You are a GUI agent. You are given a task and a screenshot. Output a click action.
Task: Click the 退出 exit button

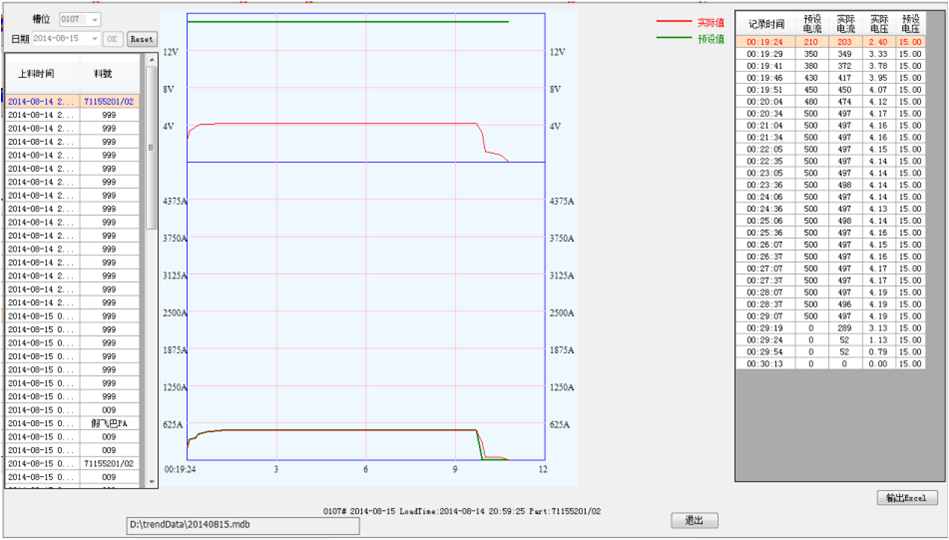coord(694,521)
